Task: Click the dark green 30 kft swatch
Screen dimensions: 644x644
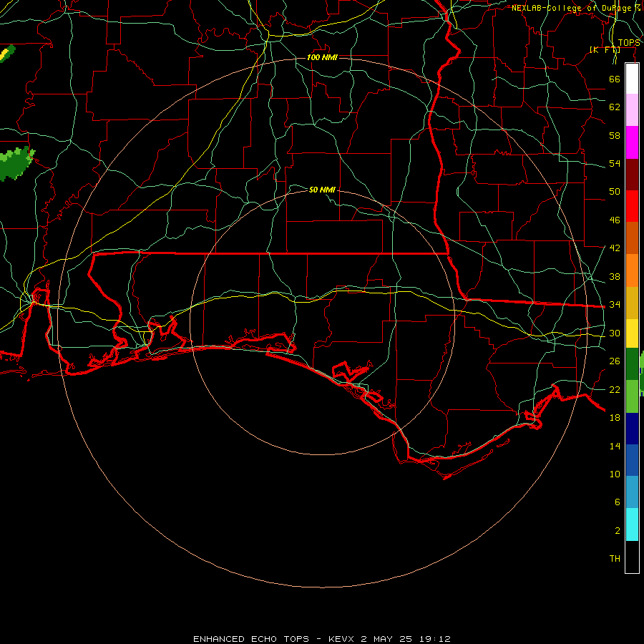Action: 632,364
